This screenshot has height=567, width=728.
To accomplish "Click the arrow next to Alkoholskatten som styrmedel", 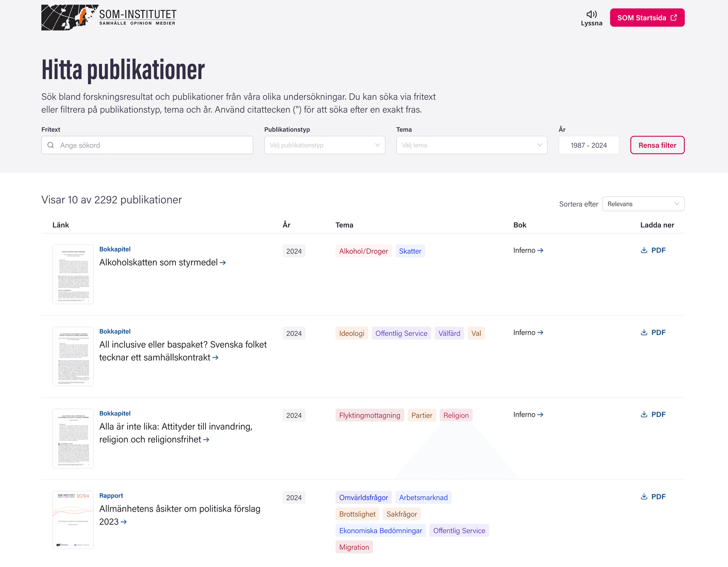I will pos(222,262).
